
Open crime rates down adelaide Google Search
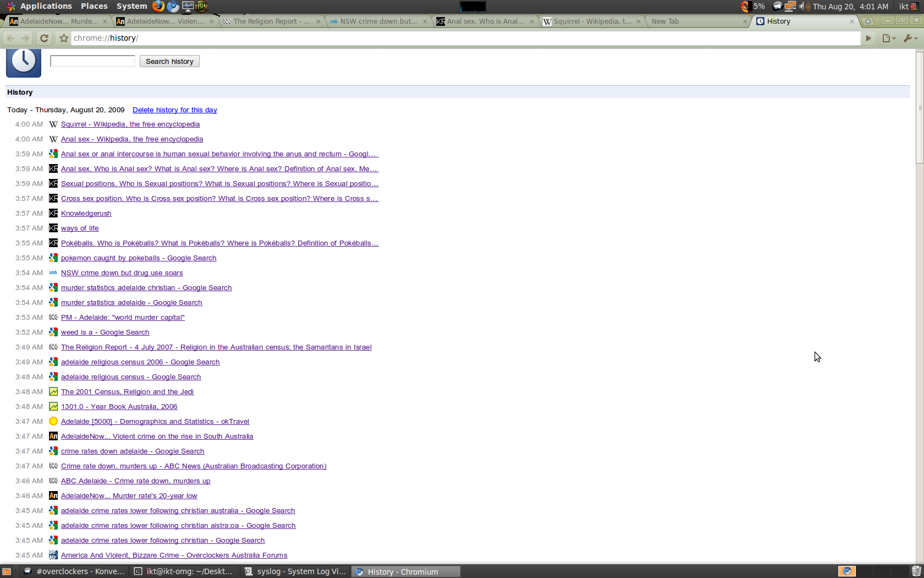133,451
